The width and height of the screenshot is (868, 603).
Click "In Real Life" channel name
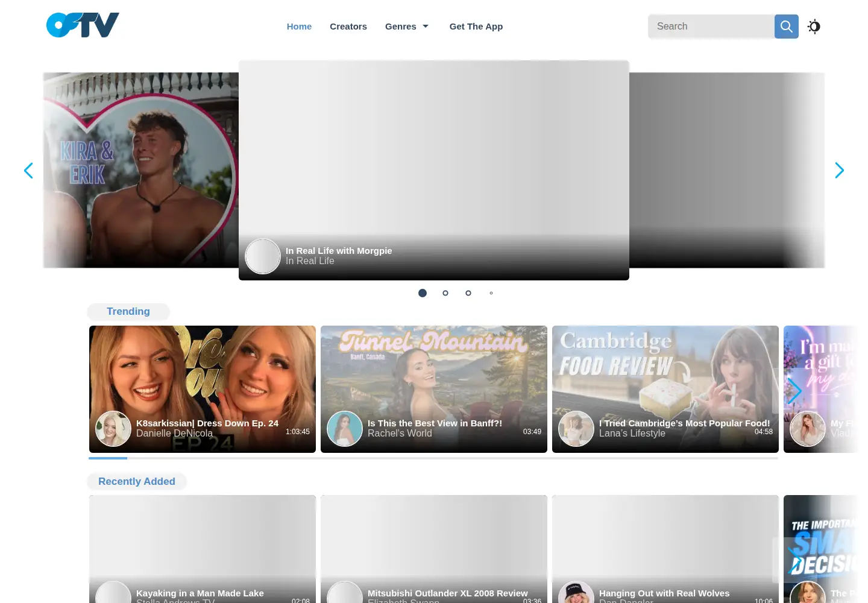[310, 261]
